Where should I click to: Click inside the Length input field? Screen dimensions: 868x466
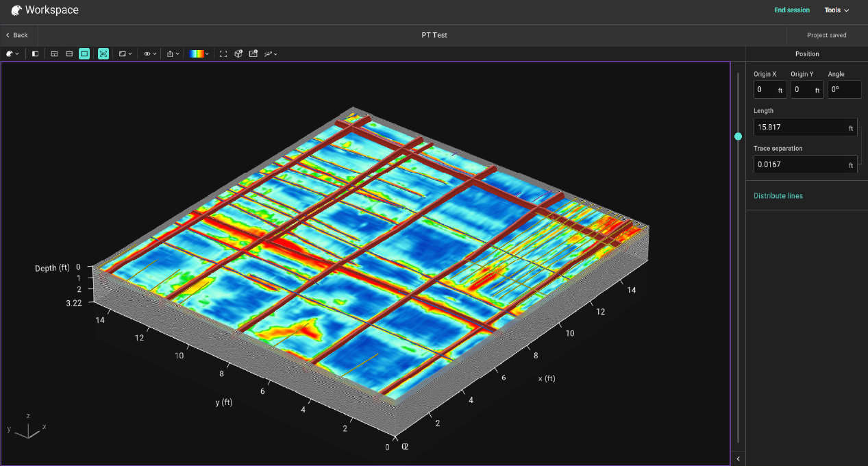(x=802, y=127)
